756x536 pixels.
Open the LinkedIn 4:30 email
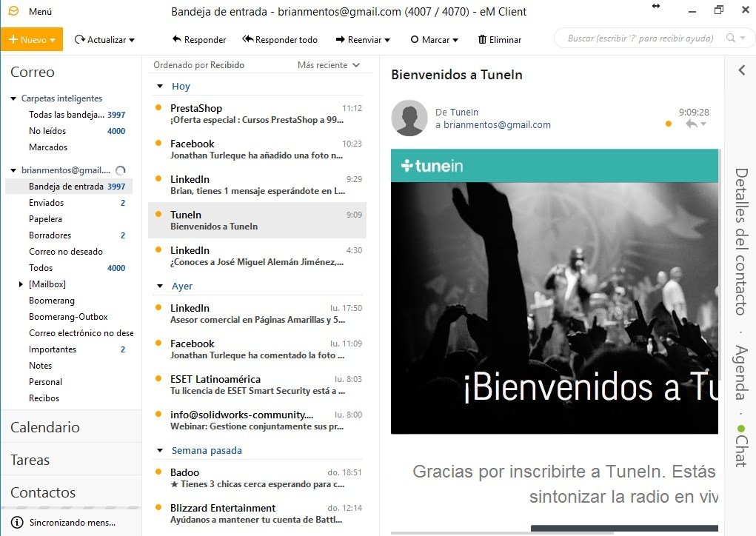point(258,256)
